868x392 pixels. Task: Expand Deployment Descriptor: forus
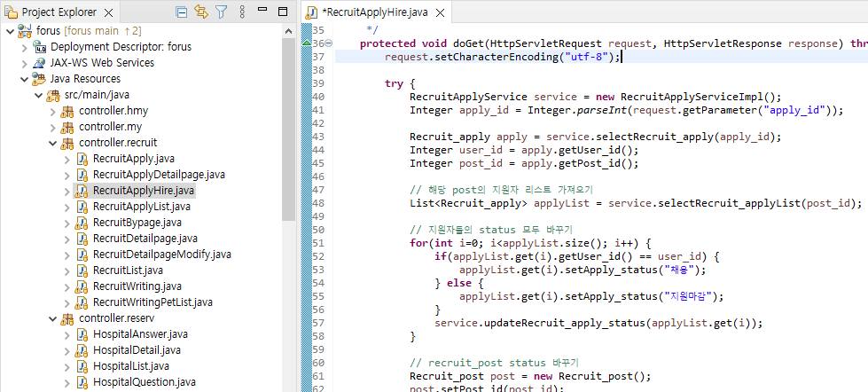24,47
